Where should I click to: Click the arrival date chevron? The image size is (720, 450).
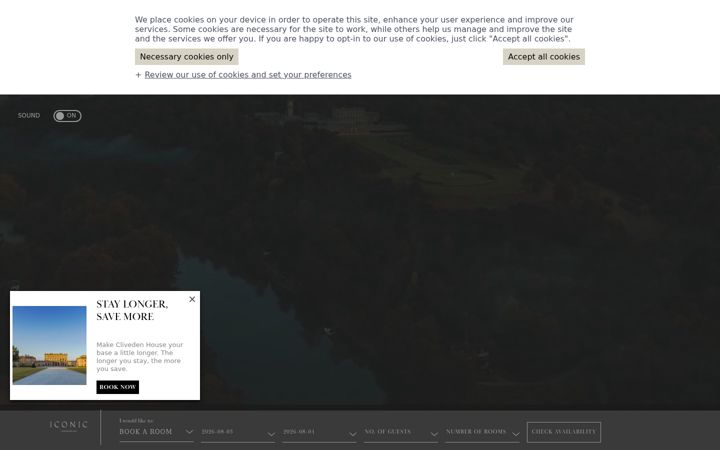click(x=271, y=433)
